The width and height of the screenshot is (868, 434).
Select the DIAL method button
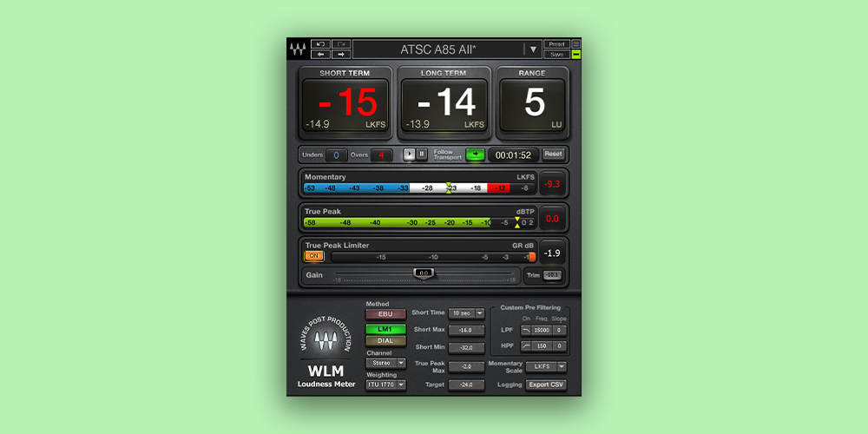coord(385,341)
